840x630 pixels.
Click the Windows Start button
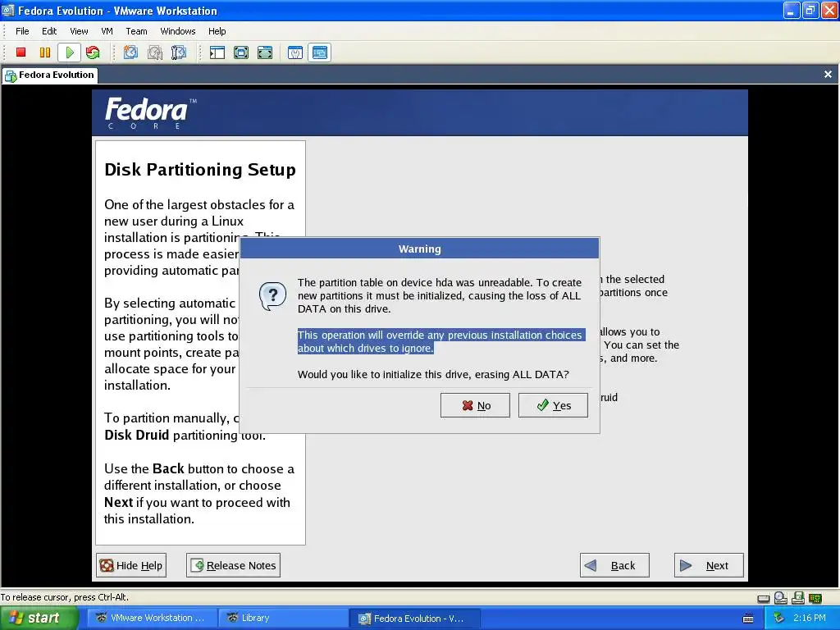[x=39, y=619]
